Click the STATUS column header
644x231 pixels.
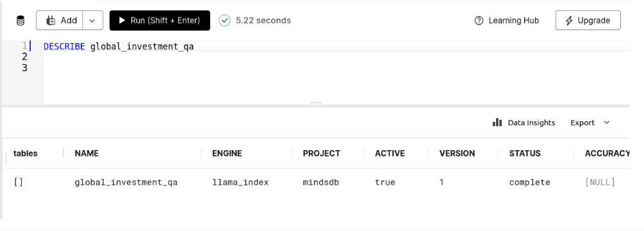point(525,153)
